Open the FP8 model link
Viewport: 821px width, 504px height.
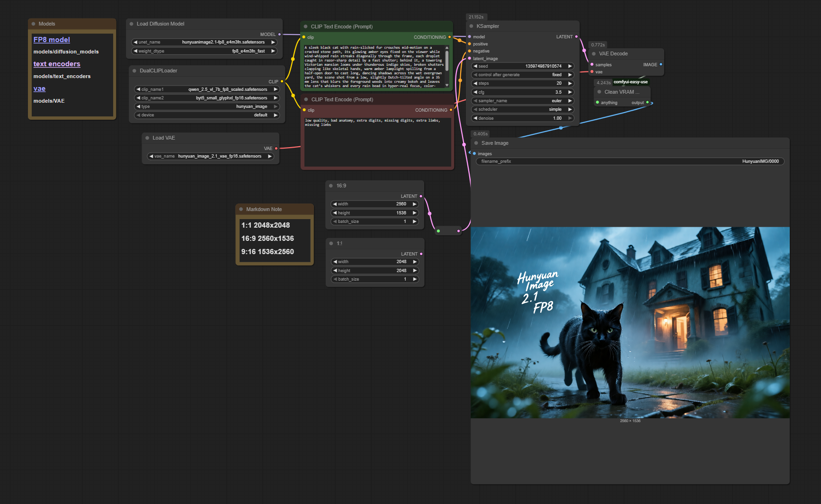click(52, 40)
